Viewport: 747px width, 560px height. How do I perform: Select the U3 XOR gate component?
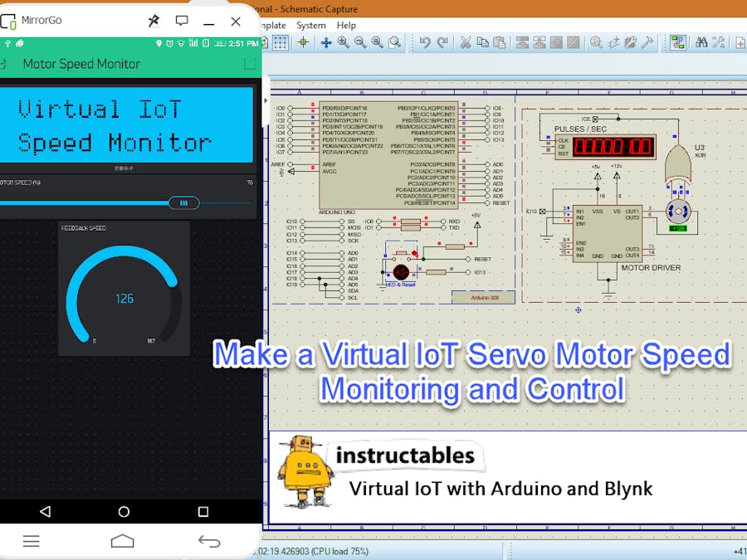coord(678,164)
